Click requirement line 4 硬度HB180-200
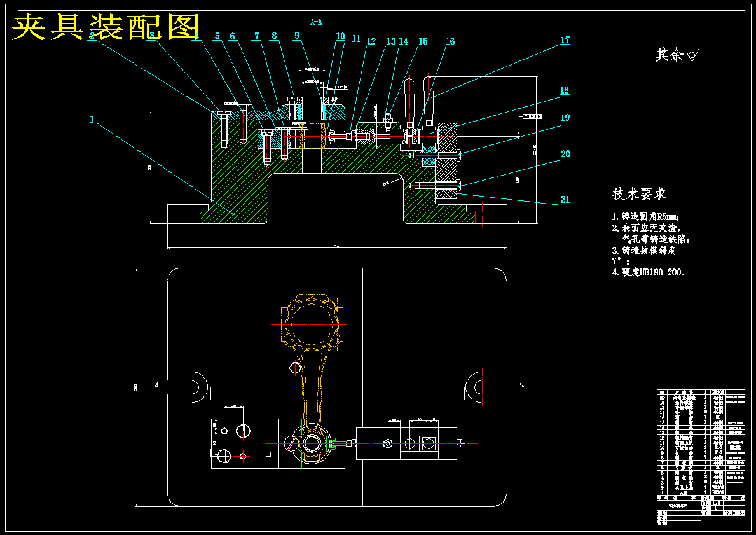The width and height of the screenshot is (756, 535). (649, 272)
